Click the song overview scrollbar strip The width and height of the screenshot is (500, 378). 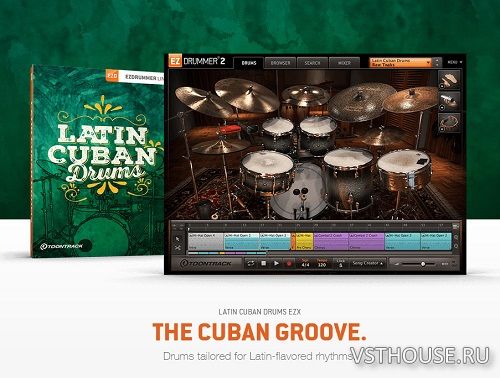(x=227, y=253)
